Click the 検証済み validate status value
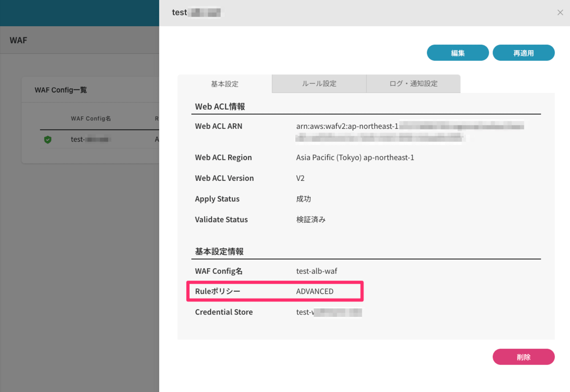Image resolution: width=570 pixels, height=392 pixels. point(311,220)
